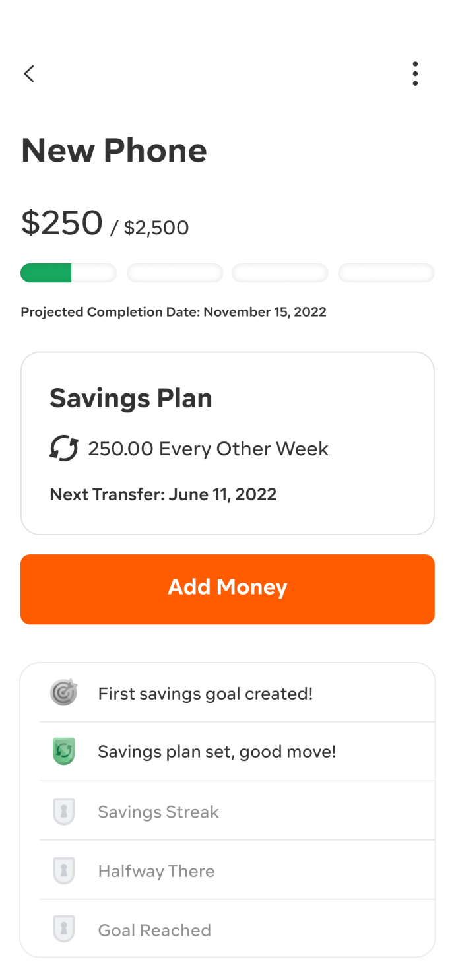Click the Next Transfer date text
The width and height of the screenshot is (454, 980).
click(163, 494)
